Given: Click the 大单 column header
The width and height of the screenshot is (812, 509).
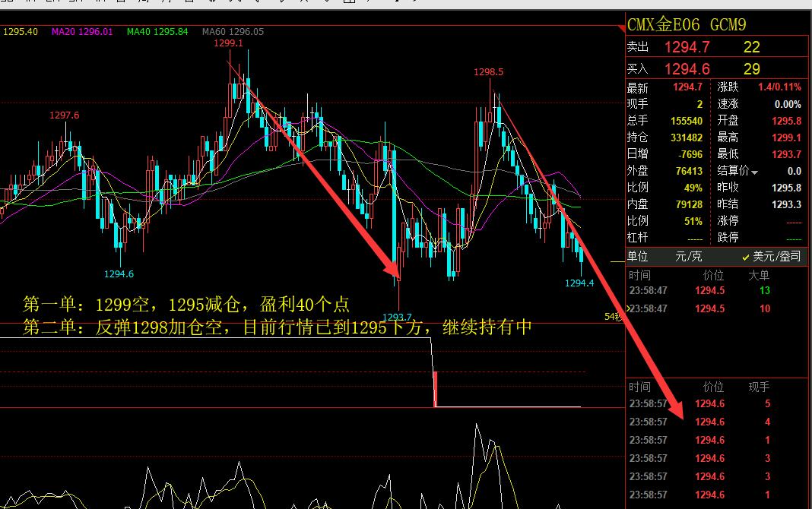Looking at the screenshot, I should [x=759, y=275].
